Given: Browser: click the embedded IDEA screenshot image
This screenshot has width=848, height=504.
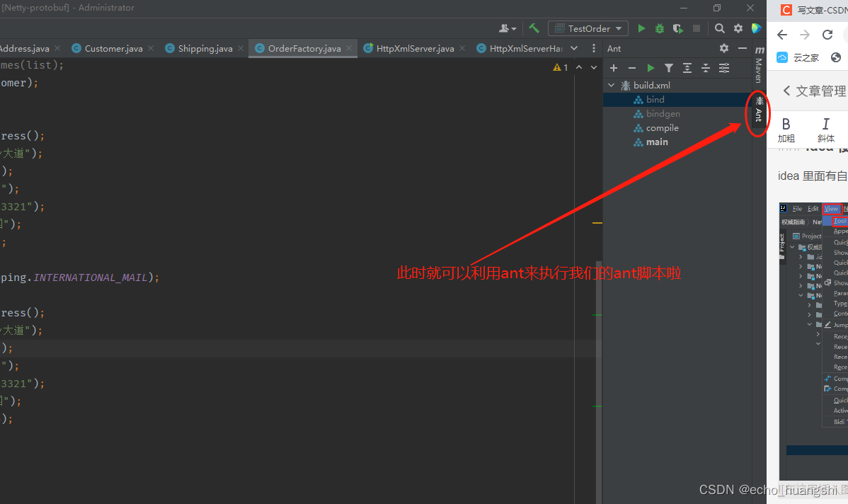Looking at the screenshot, I should coord(813,340).
